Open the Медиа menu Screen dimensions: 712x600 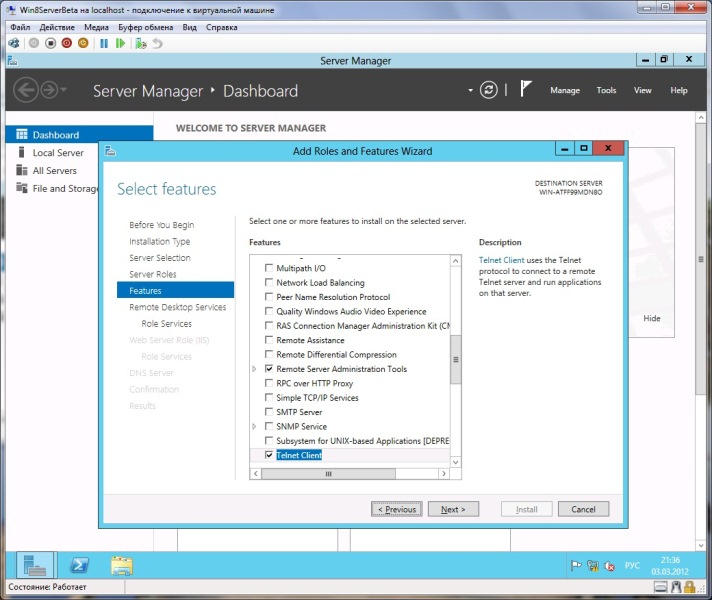[x=97, y=27]
